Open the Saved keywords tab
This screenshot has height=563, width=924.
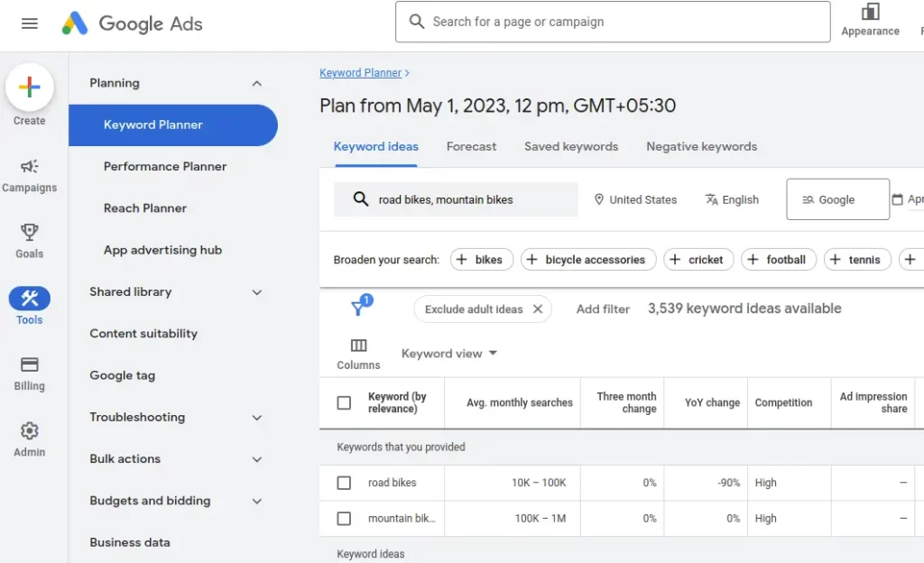click(x=571, y=147)
